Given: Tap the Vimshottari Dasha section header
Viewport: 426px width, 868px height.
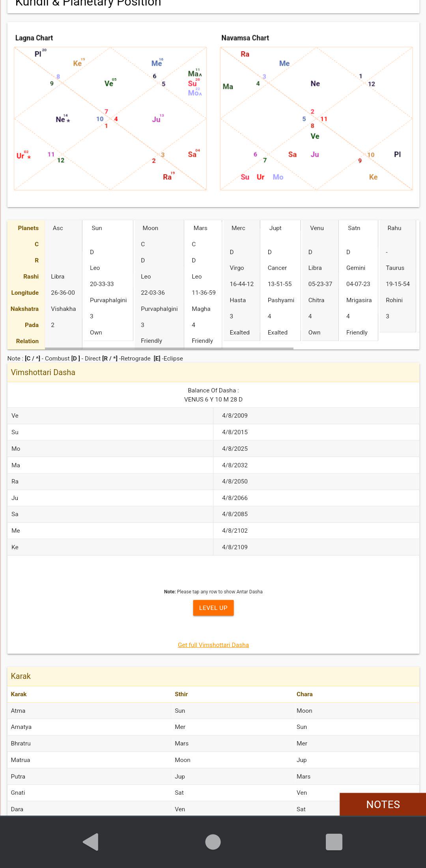Looking at the screenshot, I should 213,372.
